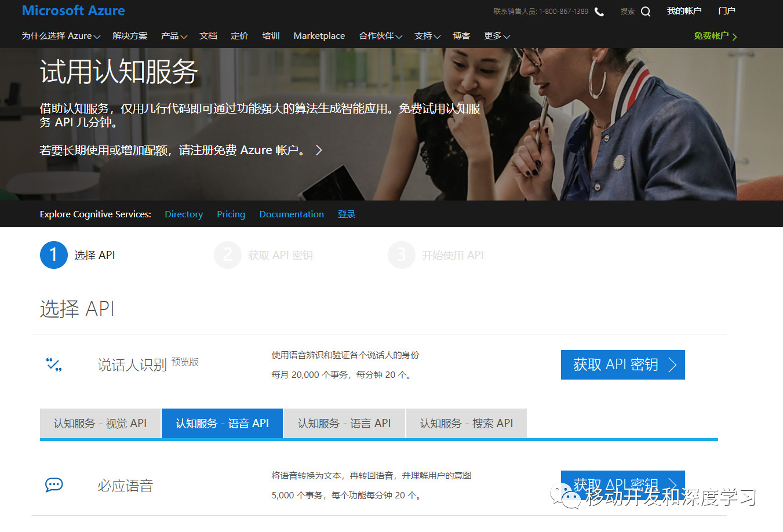The width and height of the screenshot is (783, 532).
Task: Click the arrow after 注册免费 Azure 帐户
Action: click(319, 150)
